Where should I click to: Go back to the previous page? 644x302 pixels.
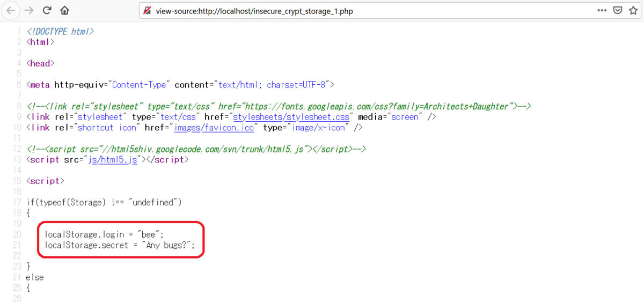pyautogui.click(x=11, y=10)
